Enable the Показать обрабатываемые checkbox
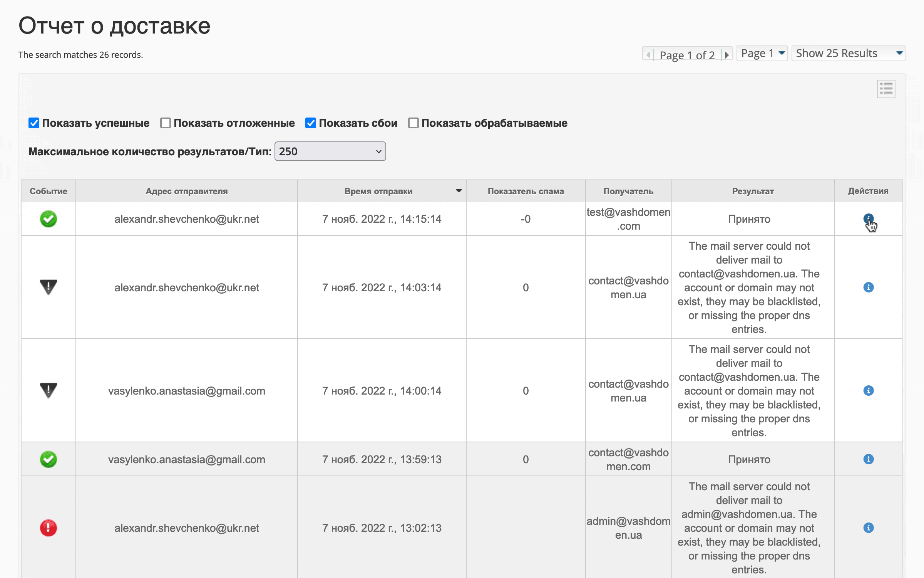The height and width of the screenshot is (578, 924). pos(413,123)
